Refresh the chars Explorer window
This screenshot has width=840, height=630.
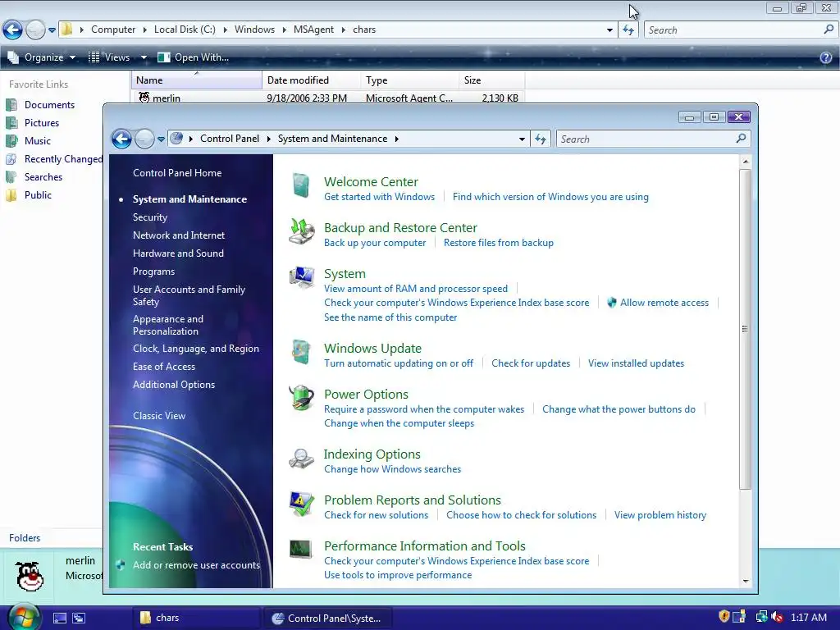(x=628, y=30)
